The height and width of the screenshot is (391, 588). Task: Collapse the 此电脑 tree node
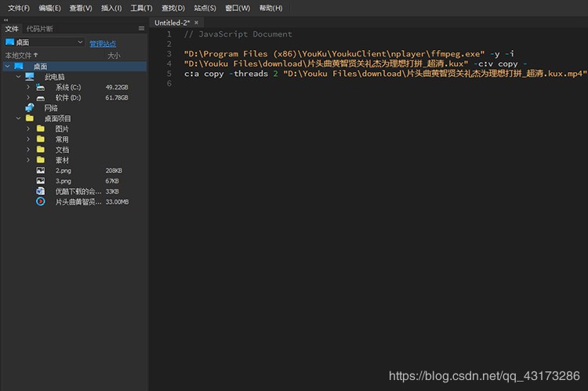(x=18, y=77)
